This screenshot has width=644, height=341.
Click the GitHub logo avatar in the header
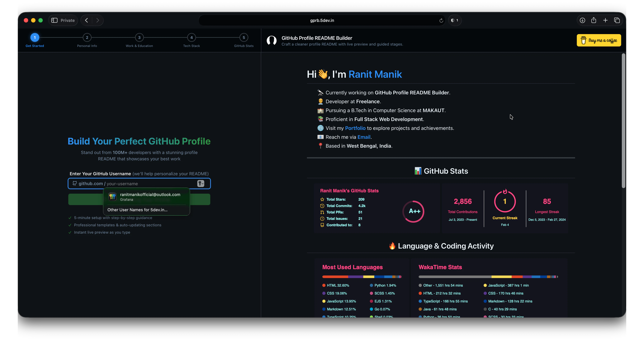272,40
